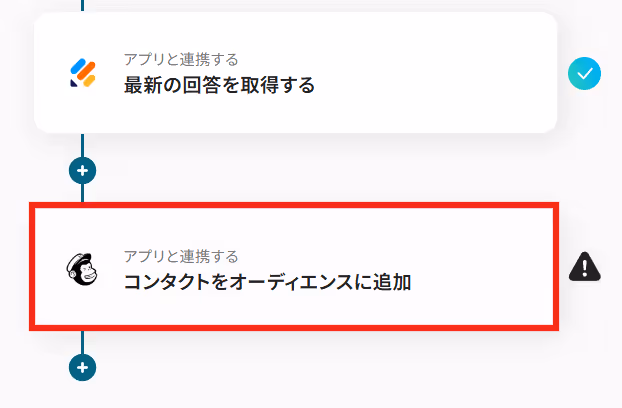622x408 pixels.
Task: Click the black warning triangle icon
Action: tap(585, 267)
